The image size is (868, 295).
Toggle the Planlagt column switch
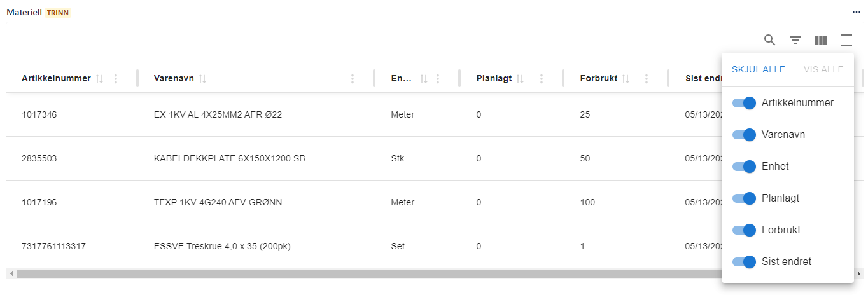744,198
